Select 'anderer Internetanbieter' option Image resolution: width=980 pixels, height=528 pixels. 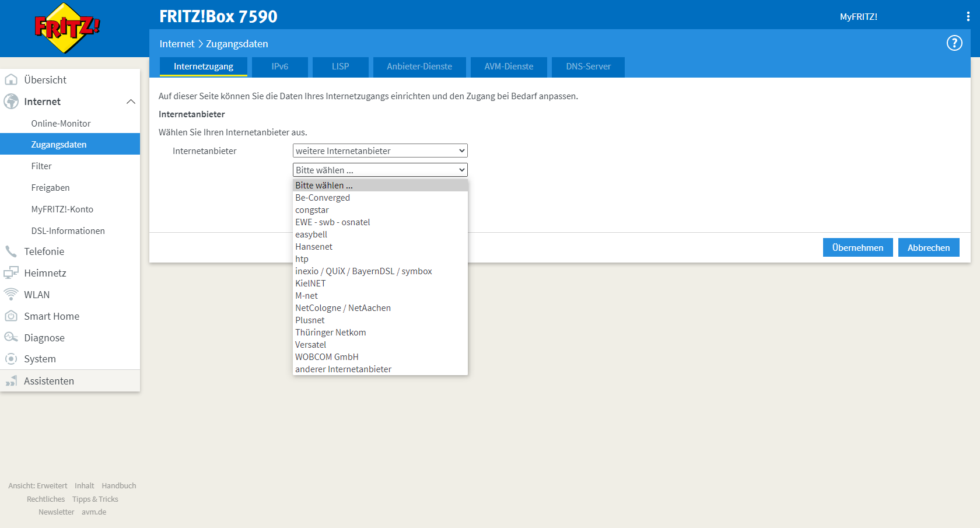[x=380, y=369]
